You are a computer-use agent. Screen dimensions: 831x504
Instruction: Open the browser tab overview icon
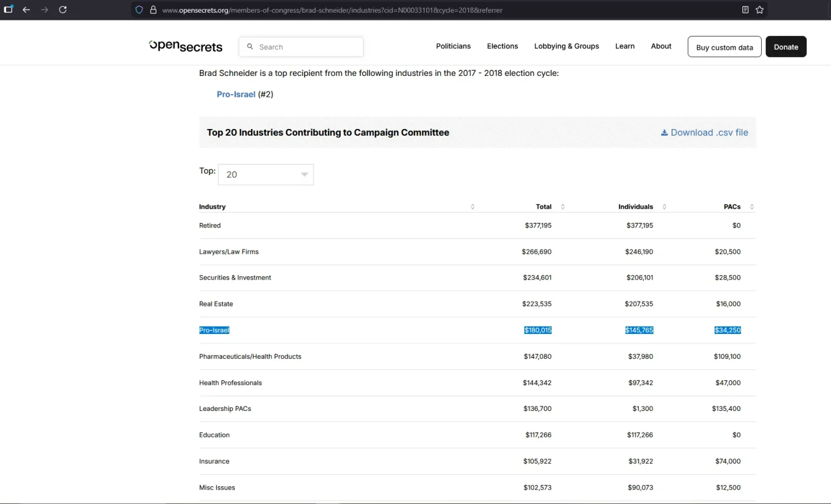click(x=8, y=10)
